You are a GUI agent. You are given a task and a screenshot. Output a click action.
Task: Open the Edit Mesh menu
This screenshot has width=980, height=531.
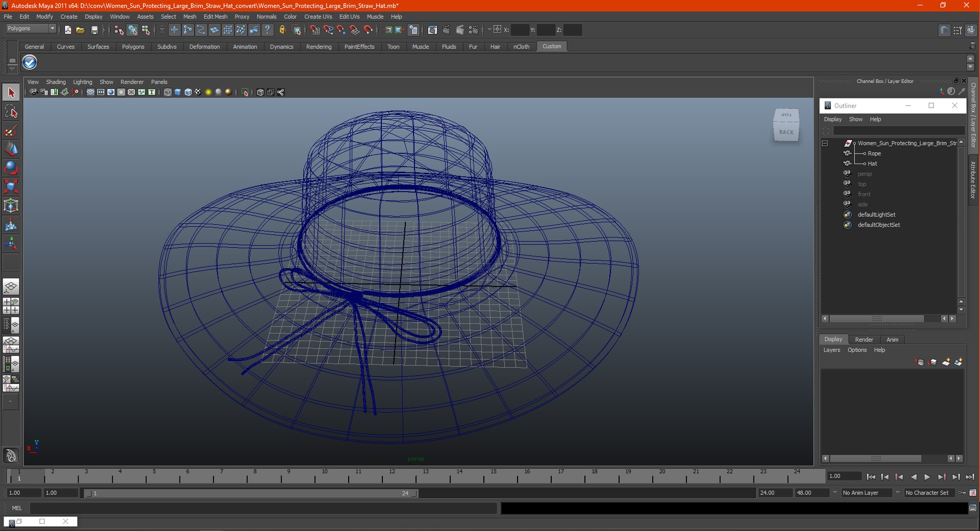(215, 16)
